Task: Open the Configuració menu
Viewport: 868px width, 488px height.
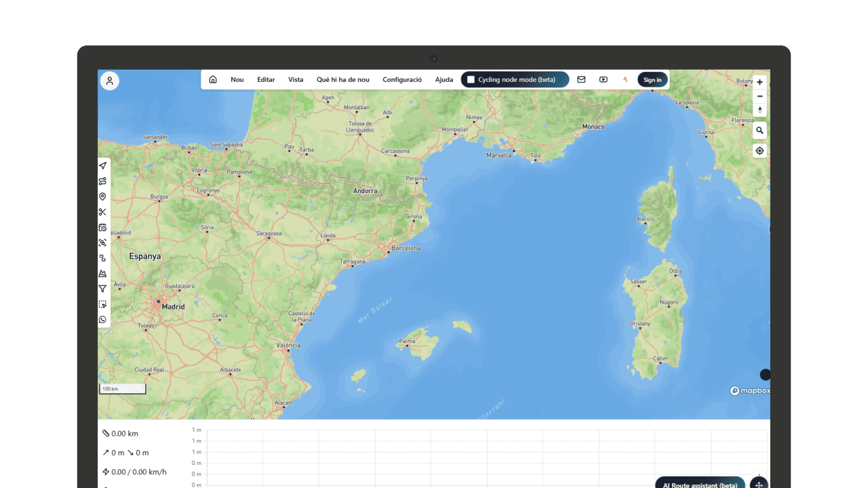Action: (x=402, y=79)
